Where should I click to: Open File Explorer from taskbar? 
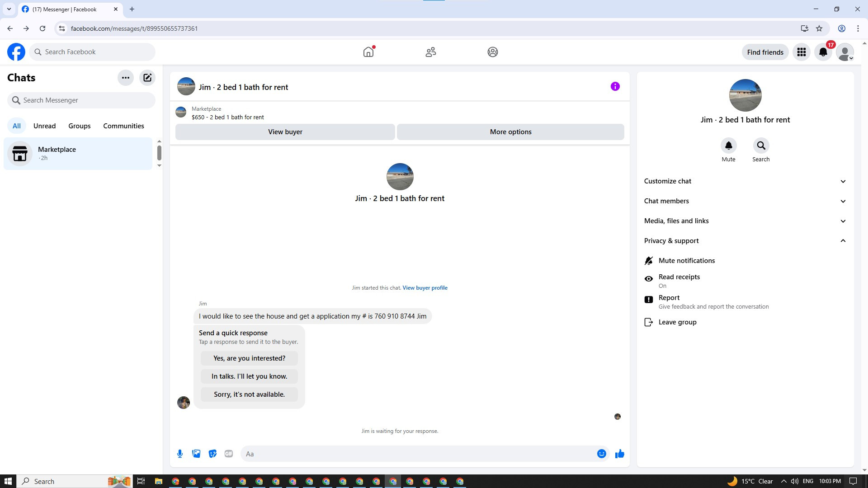[x=159, y=481]
